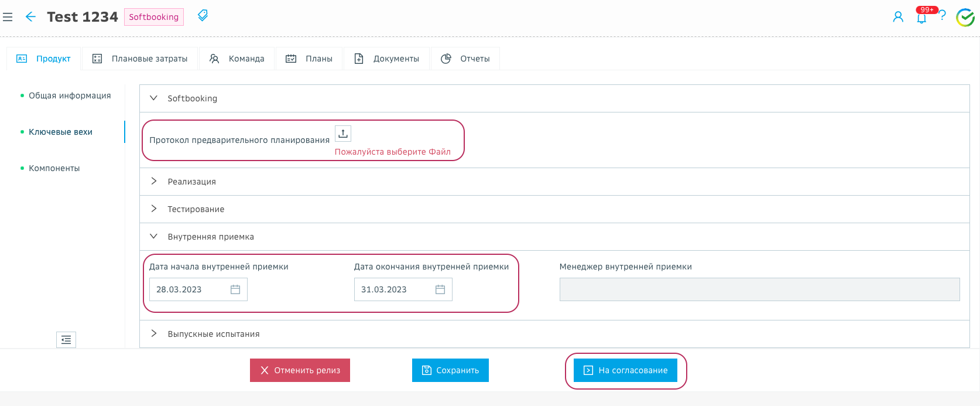Click the Менеджер внутренней приемки field
Image resolution: width=980 pixels, height=406 pixels.
(759, 289)
